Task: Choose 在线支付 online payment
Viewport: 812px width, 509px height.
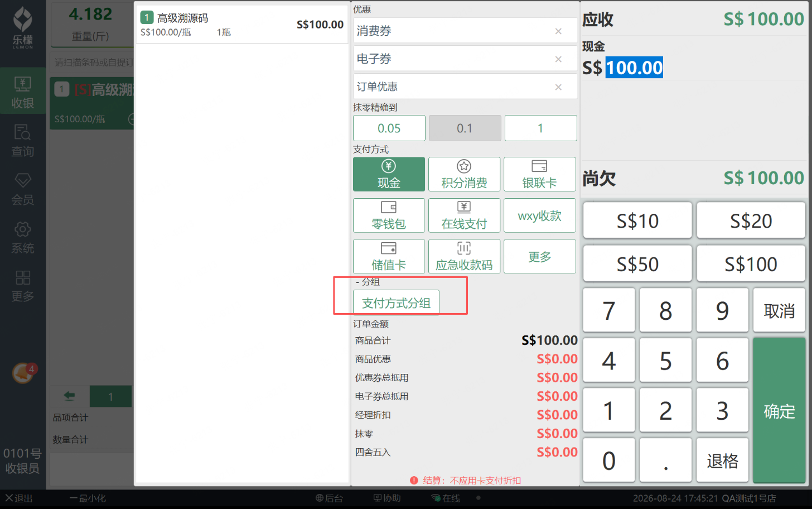Action: (x=464, y=215)
